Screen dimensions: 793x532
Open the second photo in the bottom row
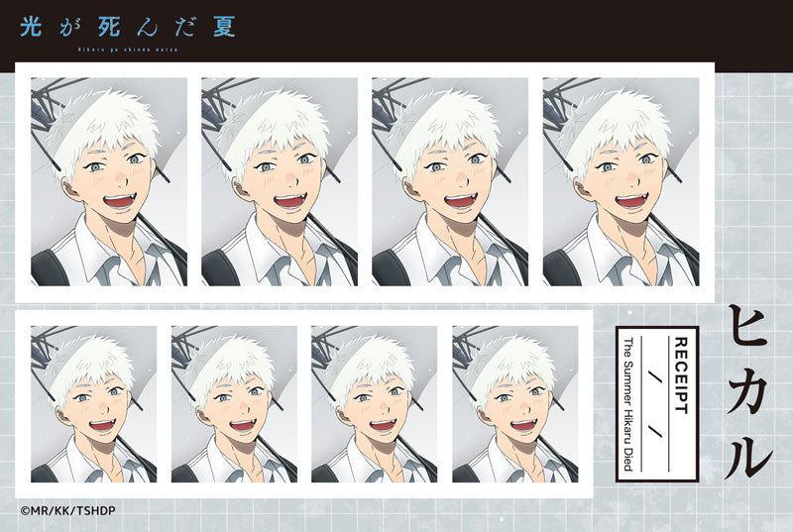234,404
